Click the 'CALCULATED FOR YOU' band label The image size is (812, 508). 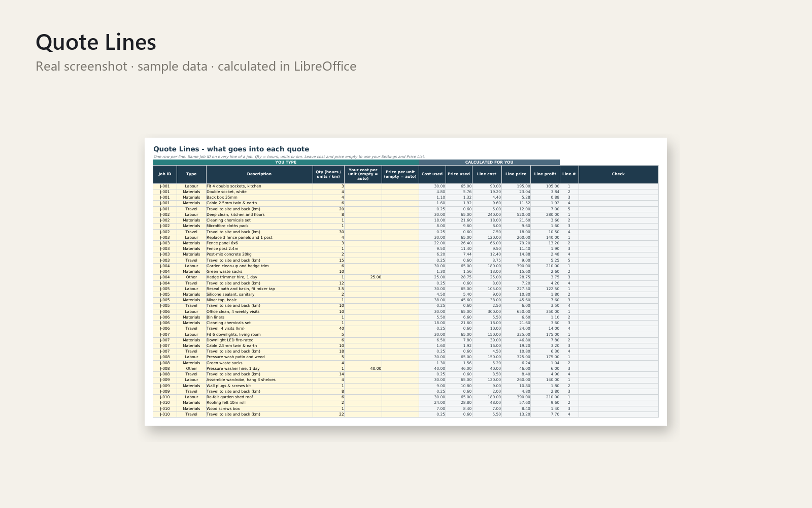pyautogui.click(x=489, y=163)
